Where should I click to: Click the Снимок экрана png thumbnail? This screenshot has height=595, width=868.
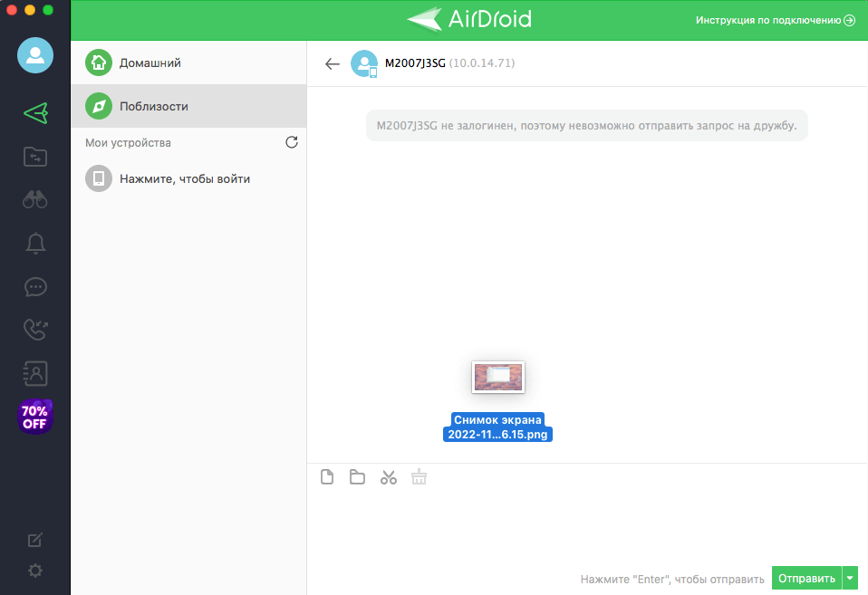pyautogui.click(x=498, y=377)
